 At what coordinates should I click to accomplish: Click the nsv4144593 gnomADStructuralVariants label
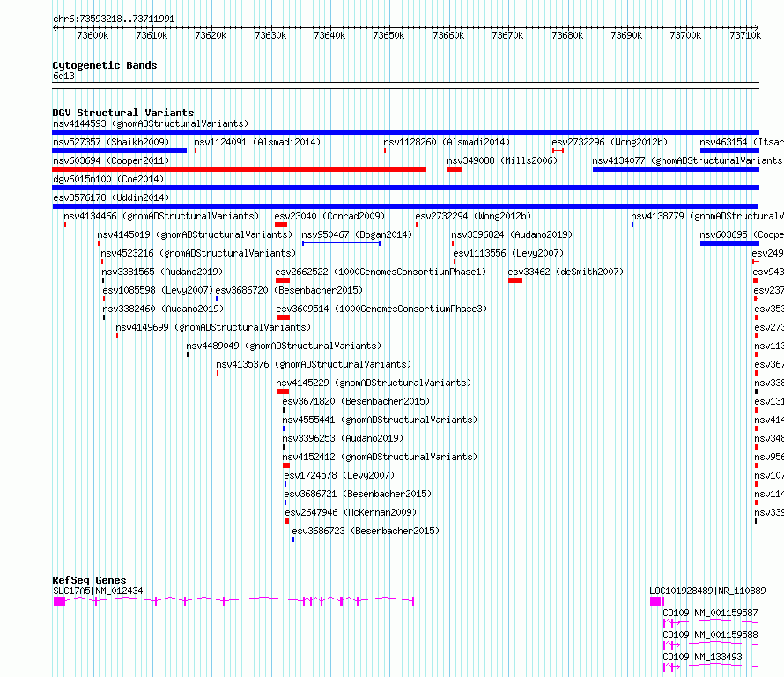click(x=151, y=123)
